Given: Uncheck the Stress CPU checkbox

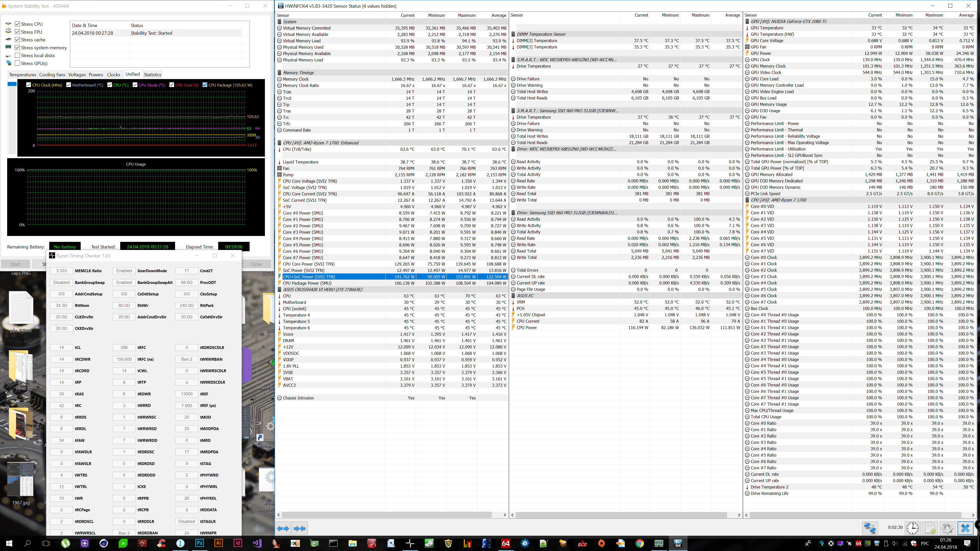Looking at the screenshot, I should click(x=18, y=24).
